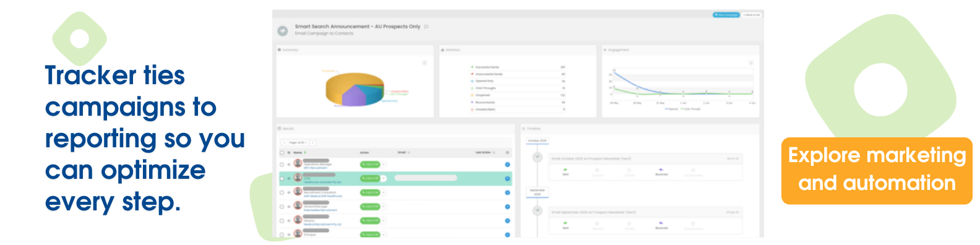Click the Unsubscribers statistics row
Screen dimensions: 980x245
[x=518, y=110]
